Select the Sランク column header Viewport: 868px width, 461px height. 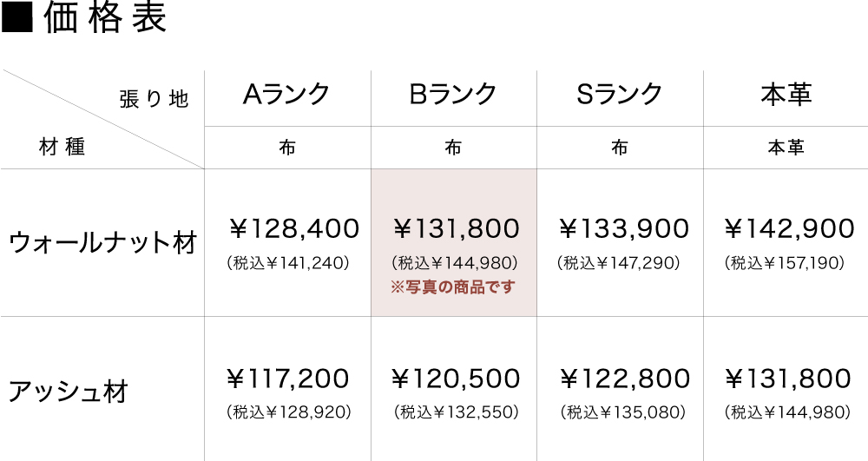620,94
